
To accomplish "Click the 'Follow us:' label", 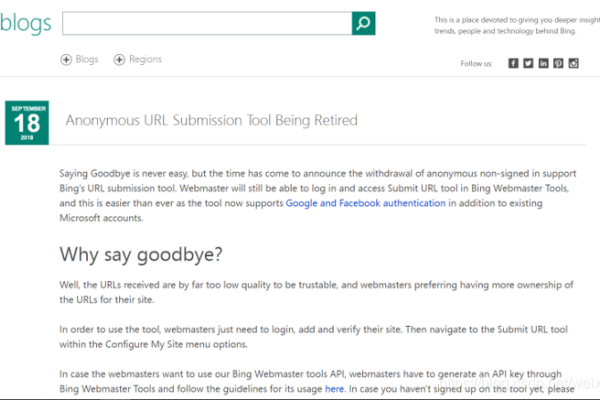I will (x=476, y=64).
